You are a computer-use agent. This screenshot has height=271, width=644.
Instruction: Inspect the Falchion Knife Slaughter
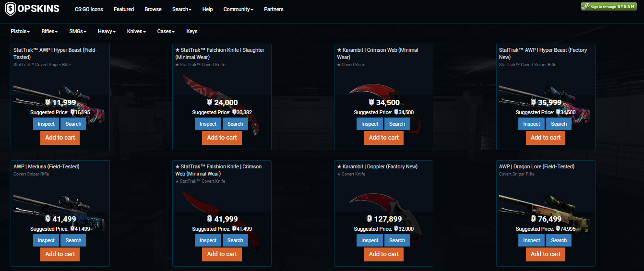[x=208, y=124]
